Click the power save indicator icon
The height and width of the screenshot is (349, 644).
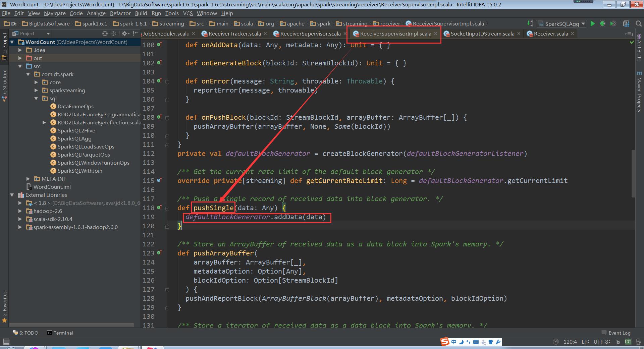(556, 342)
